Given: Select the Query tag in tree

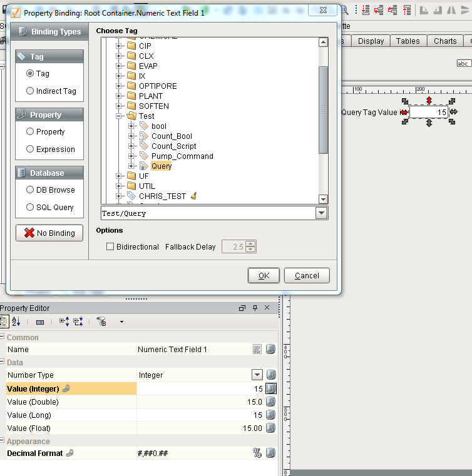Looking at the screenshot, I should click(x=162, y=166).
